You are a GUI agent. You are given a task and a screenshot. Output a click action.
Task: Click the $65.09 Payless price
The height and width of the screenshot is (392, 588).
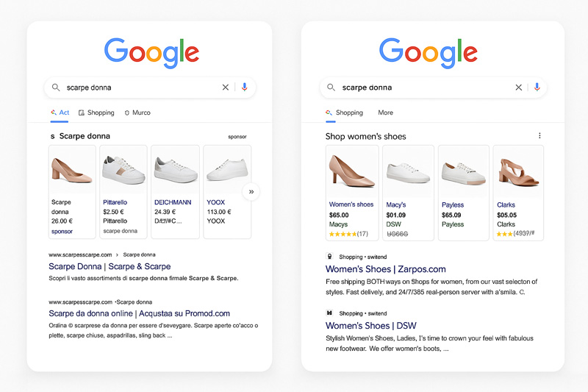[x=451, y=215]
